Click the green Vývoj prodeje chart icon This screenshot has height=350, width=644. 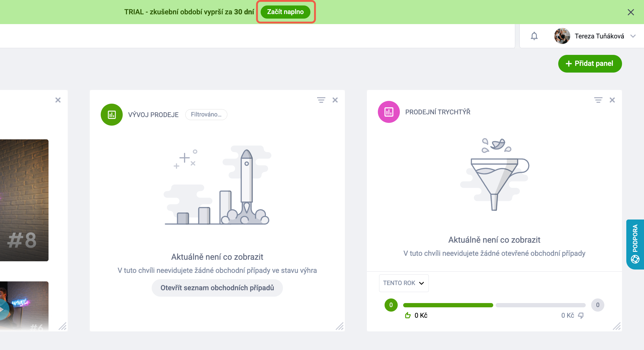coord(112,115)
